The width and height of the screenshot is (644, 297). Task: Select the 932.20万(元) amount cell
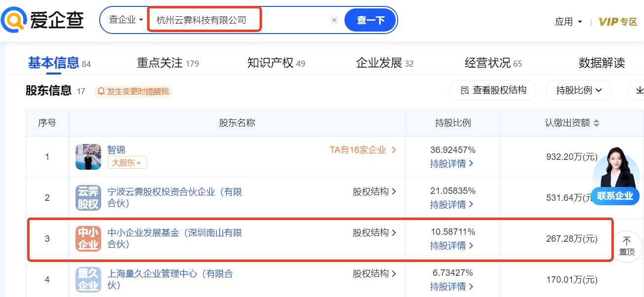click(x=571, y=157)
